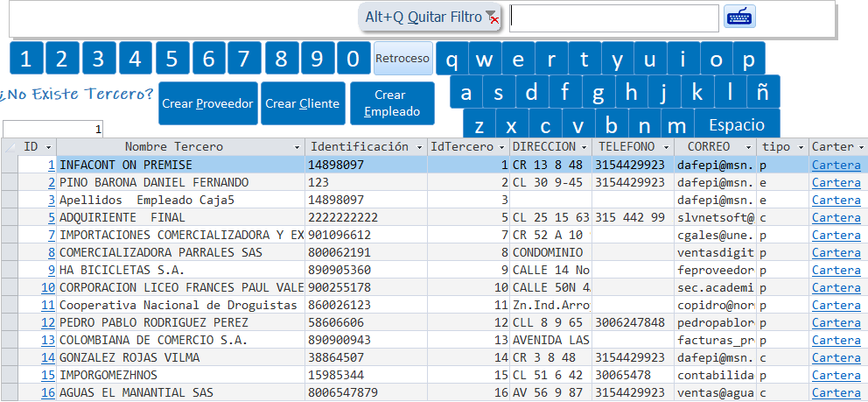Click row selector for Apellidos Empleado Caja5
The width and height of the screenshot is (868, 402).
point(10,200)
